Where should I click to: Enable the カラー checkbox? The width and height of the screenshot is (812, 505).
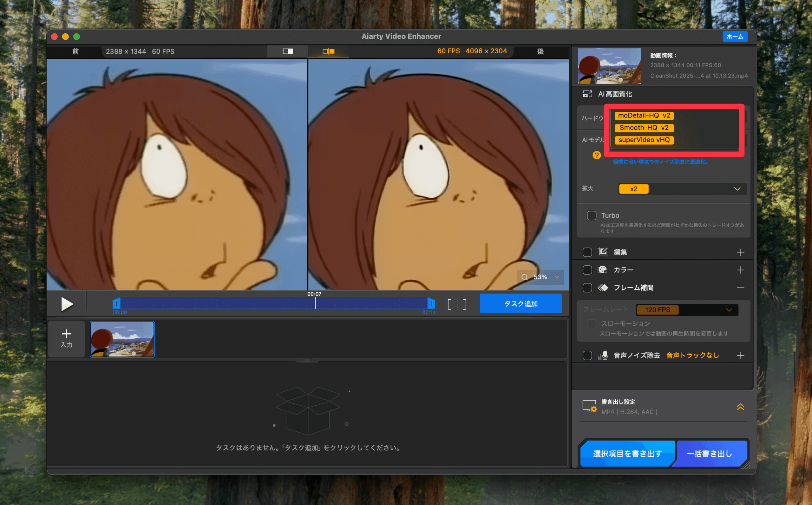point(587,270)
